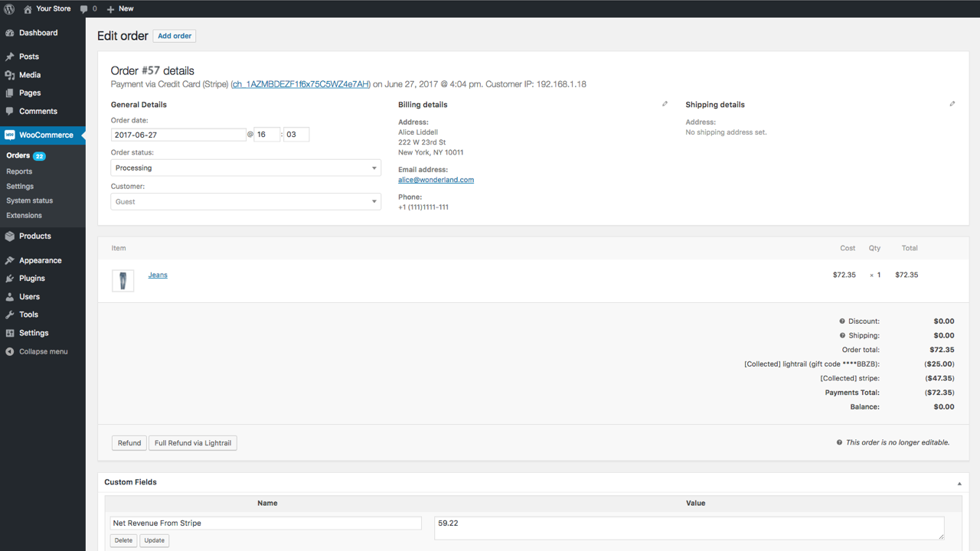The height and width of the screenshot is (551, 980).
Task: Open the Customer Guest dropdown
Action: coord(246,201)
